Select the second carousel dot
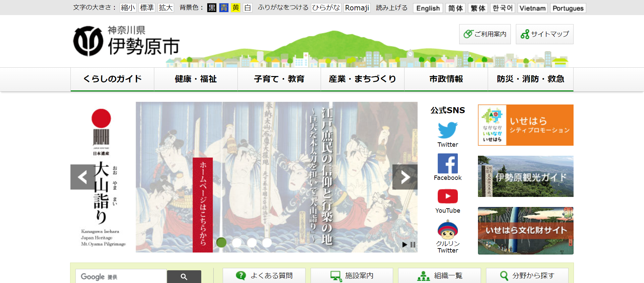The height and width of the screenshot is (283, 644). click(237, 242)
